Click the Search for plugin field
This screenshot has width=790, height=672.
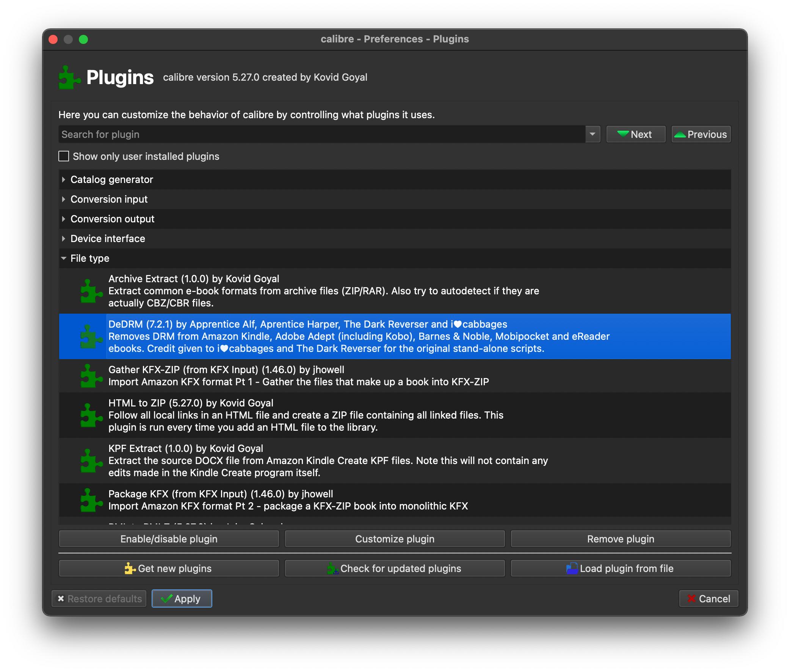pos(322,134)
